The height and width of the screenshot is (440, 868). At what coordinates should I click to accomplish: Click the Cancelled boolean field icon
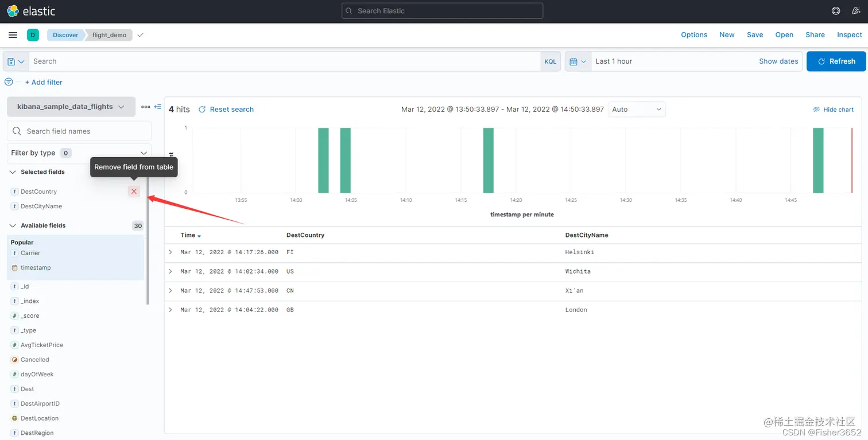point(14,360)
